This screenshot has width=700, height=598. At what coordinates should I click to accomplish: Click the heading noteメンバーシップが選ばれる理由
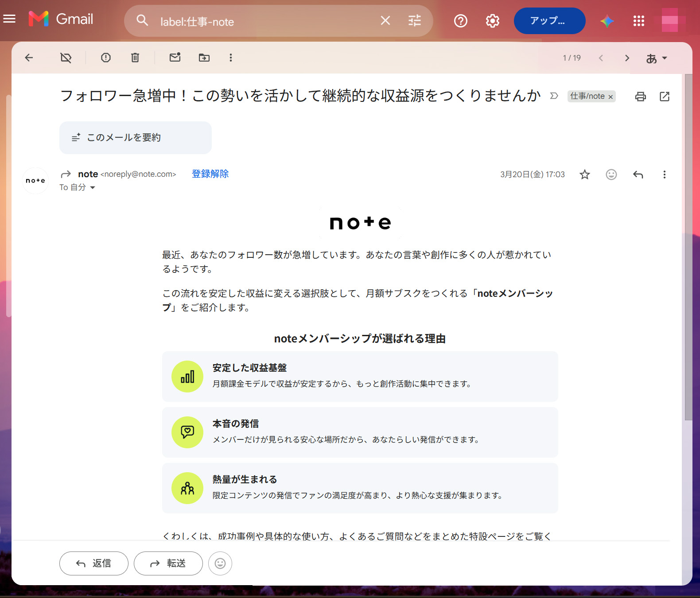coord(360,339)
